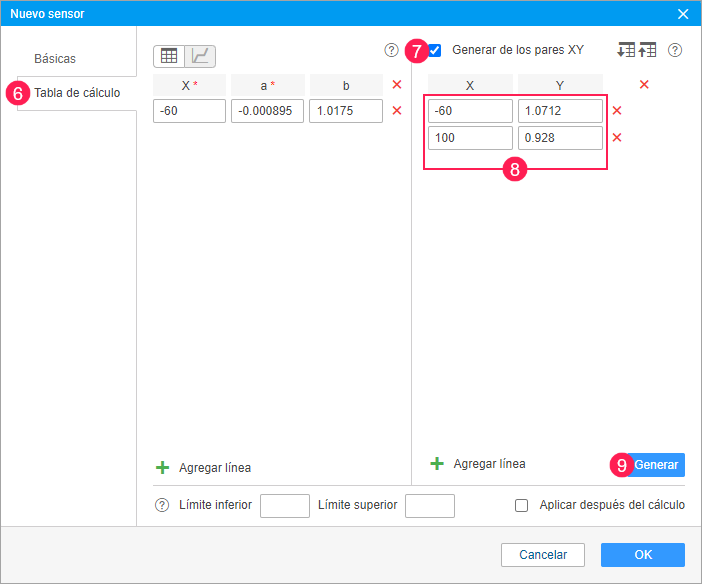The image size is (702, 584).
Task: Click green plus beside left Agregar línea
Action: tap(162, 468)
